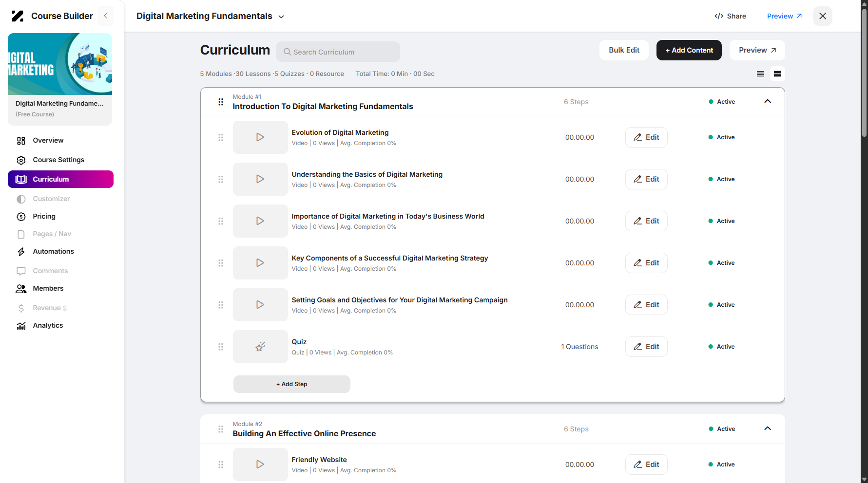Toggle Active status of the Quiz step
868x483 pixels.
click(x=721, y=347)
